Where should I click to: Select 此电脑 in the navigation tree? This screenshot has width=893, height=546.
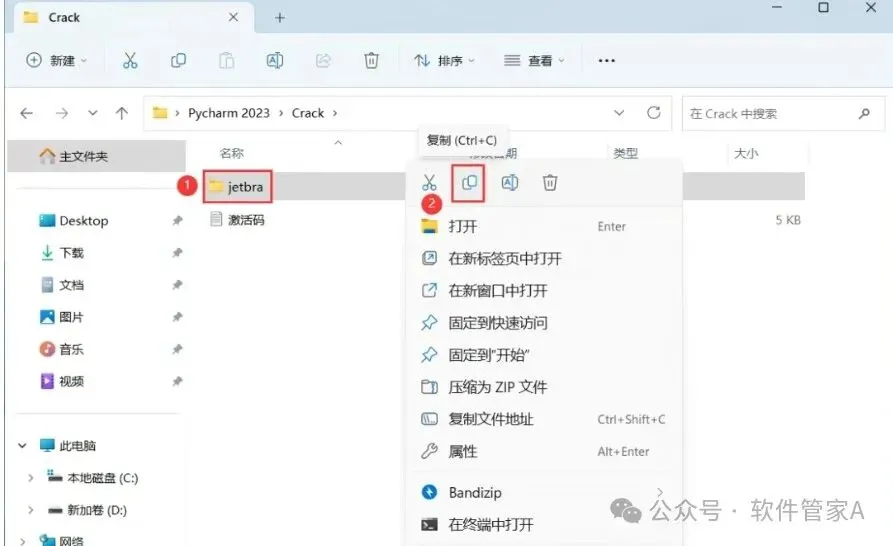pyautogui.click(x=68, y=445)
